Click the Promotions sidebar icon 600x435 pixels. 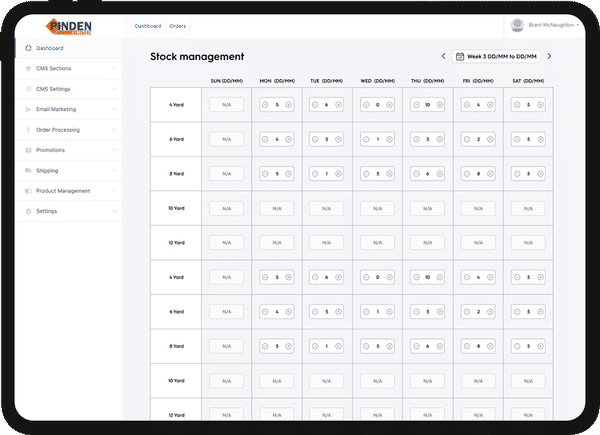pos(28,150)
